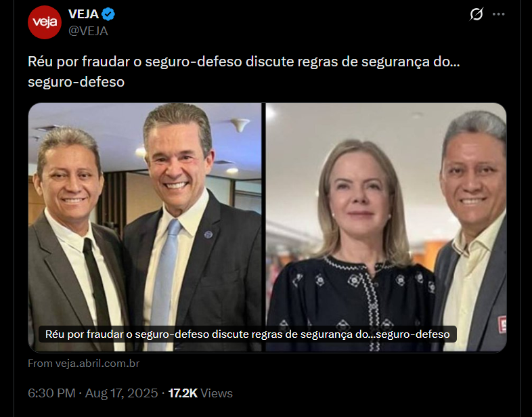Click the 6:30 PM post time
Image resolution: width=532 pixels, height=417 pixels.
click(x=51, y=393)
